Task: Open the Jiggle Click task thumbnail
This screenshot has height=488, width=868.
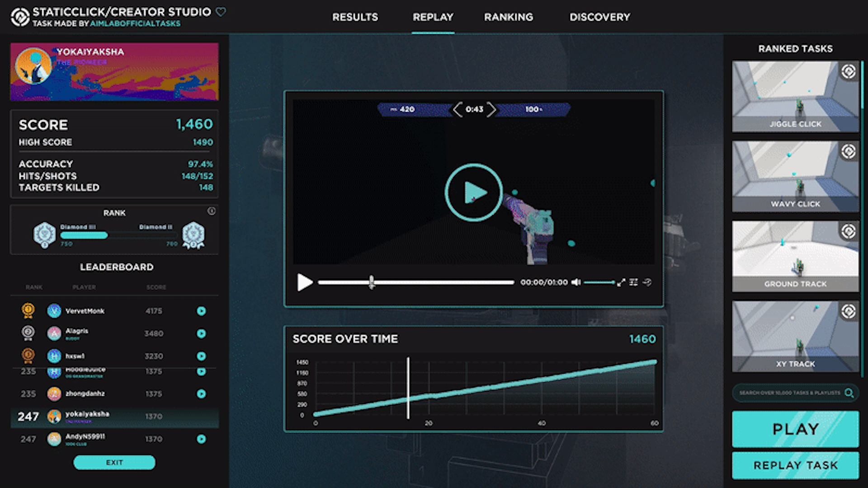Action: 795,96
